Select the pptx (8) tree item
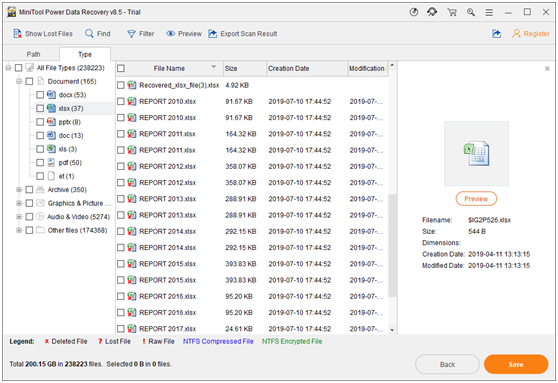Screen dimensions: 558x383 [70, 122]
